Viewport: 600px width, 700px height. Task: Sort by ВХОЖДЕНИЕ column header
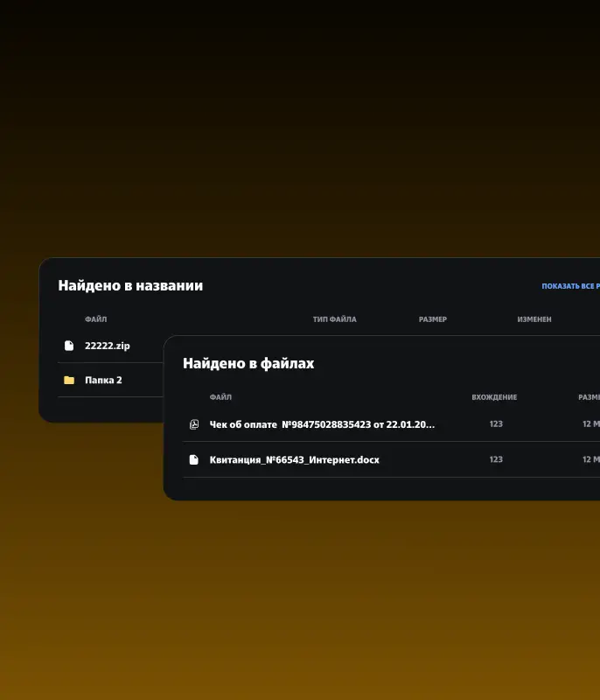coord(494,397)
